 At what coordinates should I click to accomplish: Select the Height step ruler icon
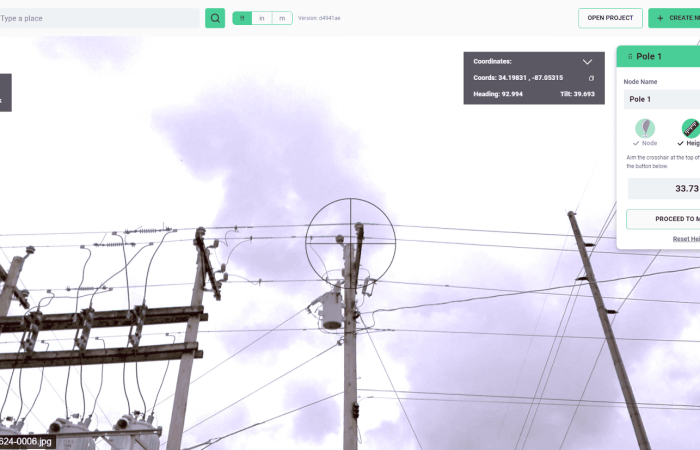(690, 128)
